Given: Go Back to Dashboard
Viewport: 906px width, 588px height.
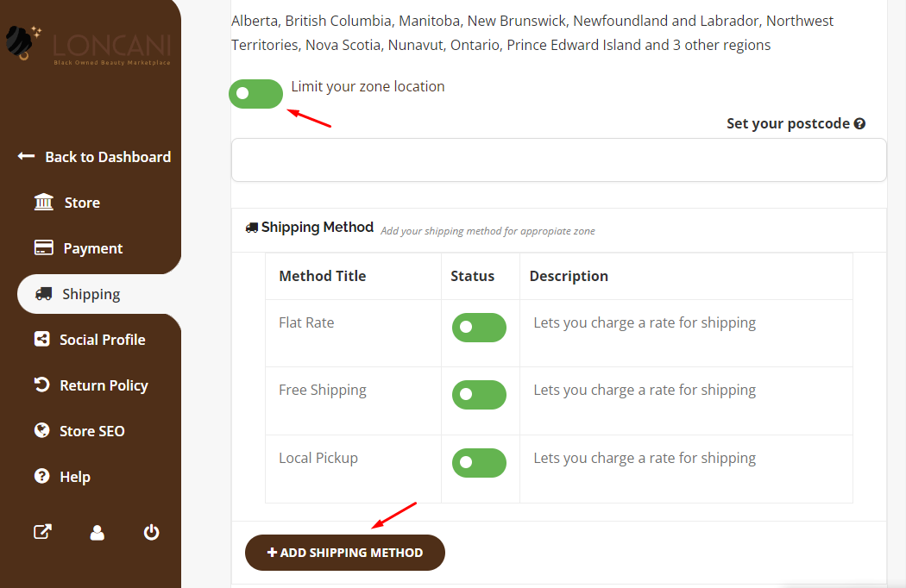Looking at the screenshot, I should pos(94,157).
